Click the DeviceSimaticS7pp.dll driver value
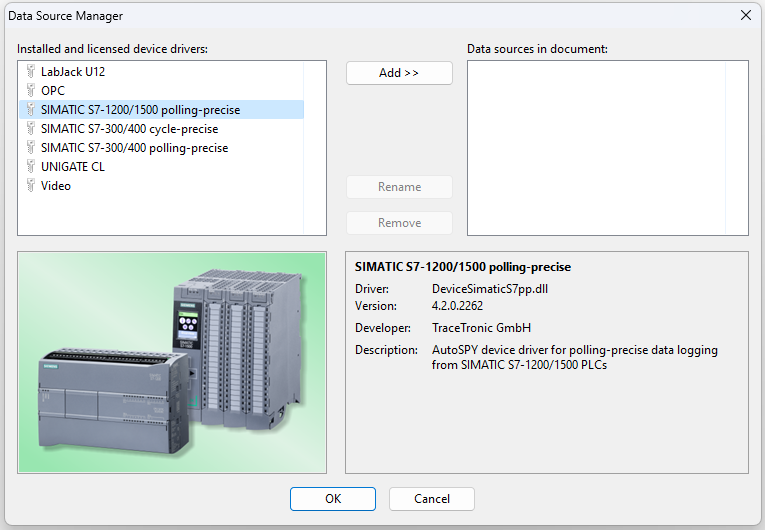 (x=490, y=289)
